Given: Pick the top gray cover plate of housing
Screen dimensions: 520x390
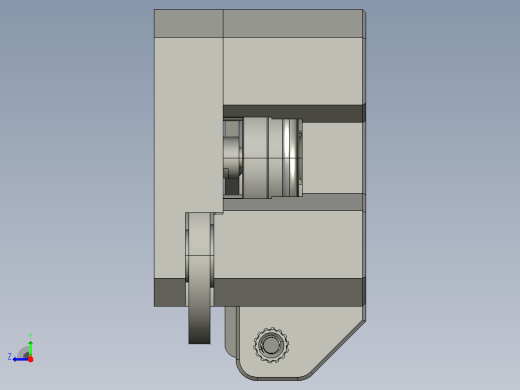Looking at the screenshot, I should (x=259, y=23).
